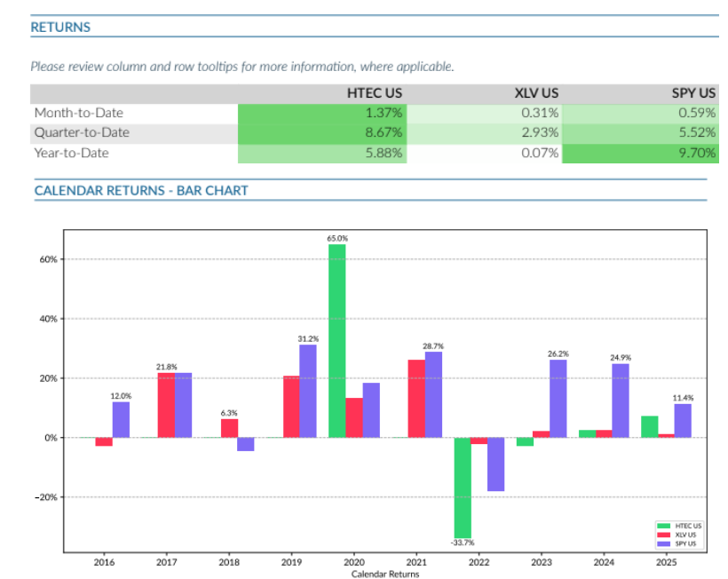Click the 8.67% HTEC US Quarter-to-Date cell
The image size is (728, 579).
pyautogui.click(x=321, y=132)
